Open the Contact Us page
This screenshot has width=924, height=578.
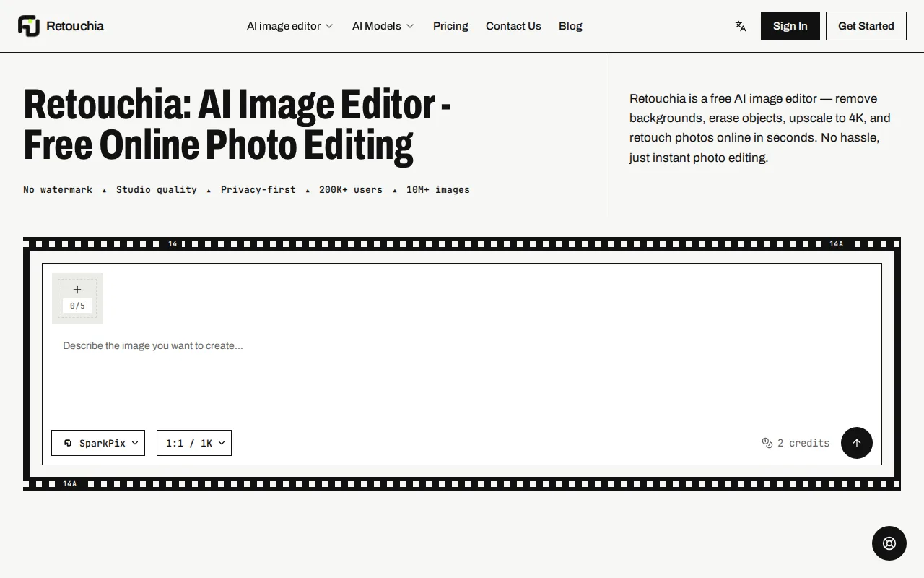[x=513, y=26]
